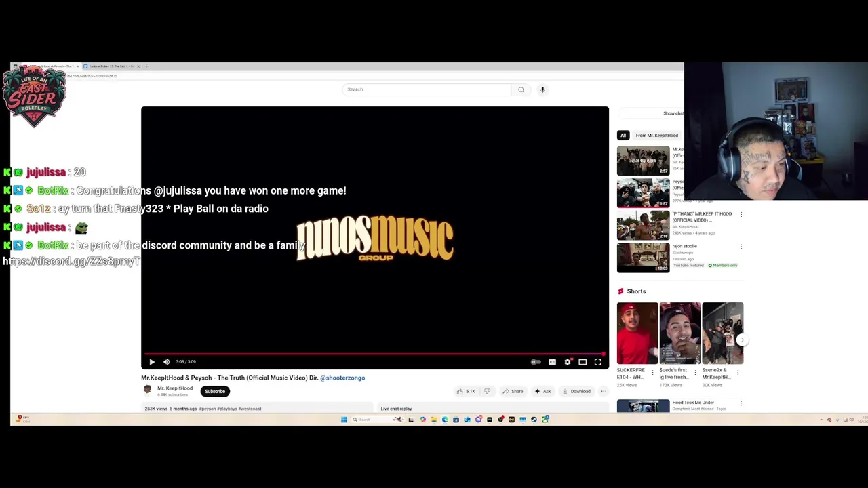Open rajon stoolie video thumbnail

coord(643,258)
